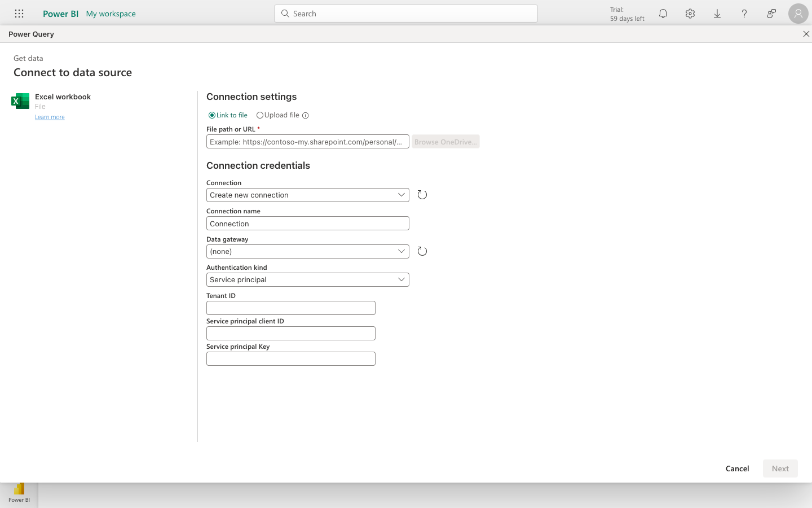Refresh the Connection list
The image size is (812, 508).
(422, 195)
